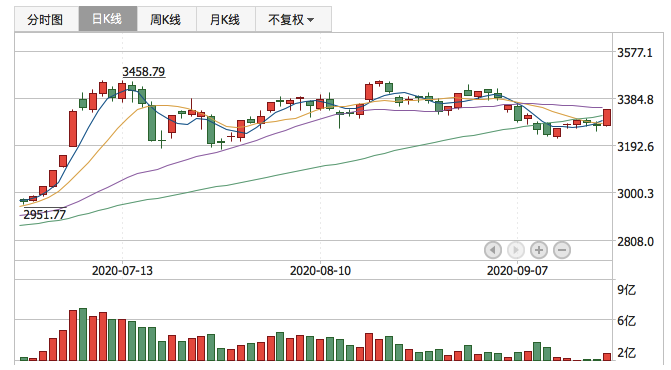Viewport: 671px width, 370px height.
Task: Click the 2020-08-10 date label
Action: pos(320,271)
